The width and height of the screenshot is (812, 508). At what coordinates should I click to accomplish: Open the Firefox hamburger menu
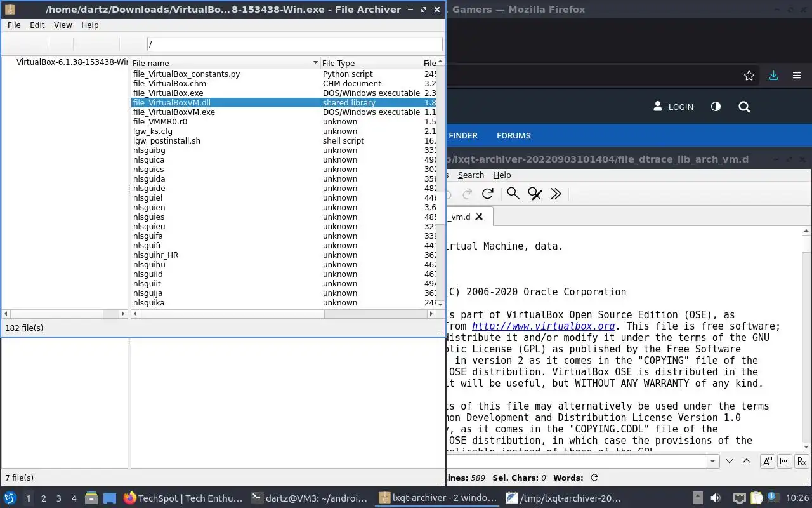coord(797,76)
